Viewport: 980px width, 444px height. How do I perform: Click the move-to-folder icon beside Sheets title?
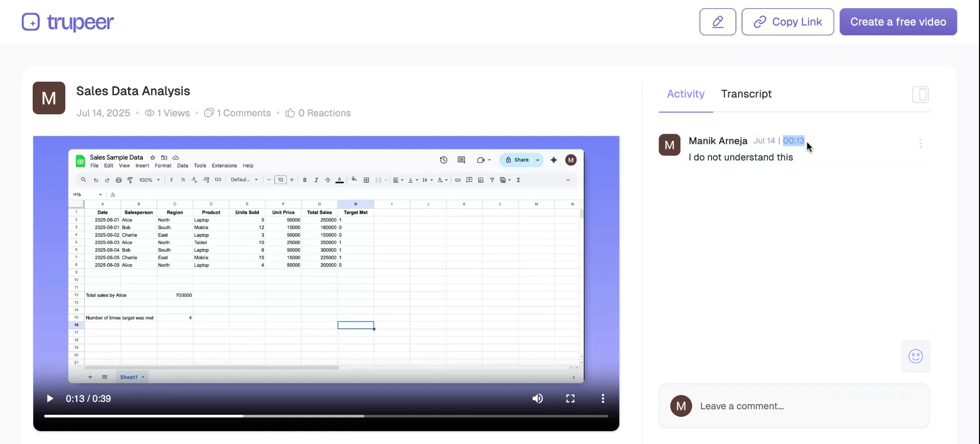click(164, 158)
